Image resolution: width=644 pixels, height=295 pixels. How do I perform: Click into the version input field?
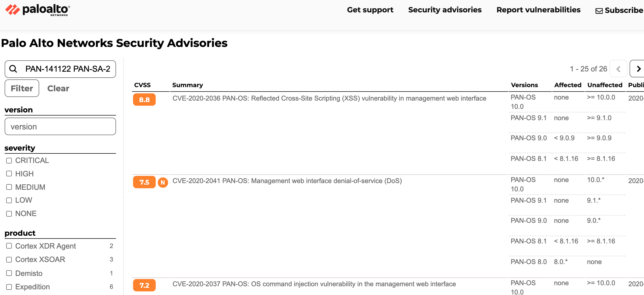[x=60, y=127]
